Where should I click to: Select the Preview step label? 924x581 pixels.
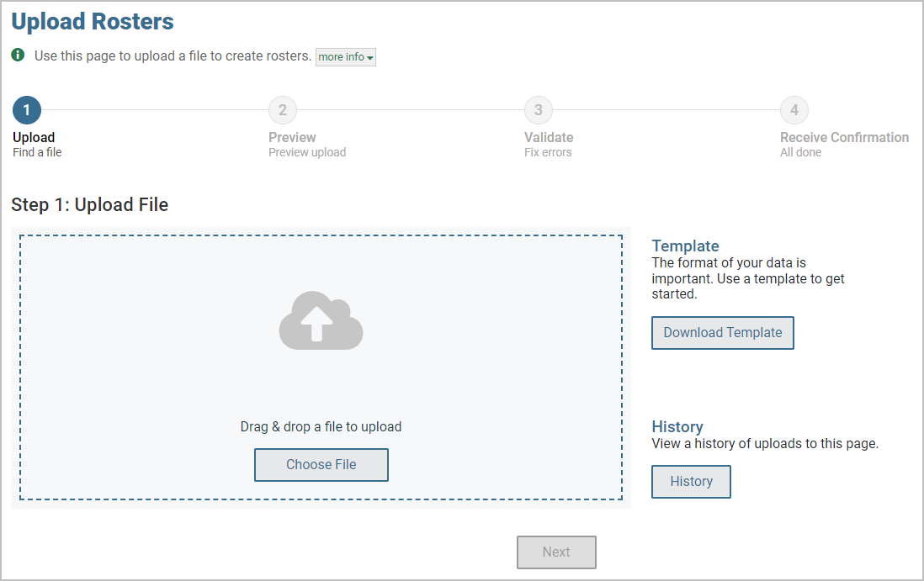pos(292,137)
